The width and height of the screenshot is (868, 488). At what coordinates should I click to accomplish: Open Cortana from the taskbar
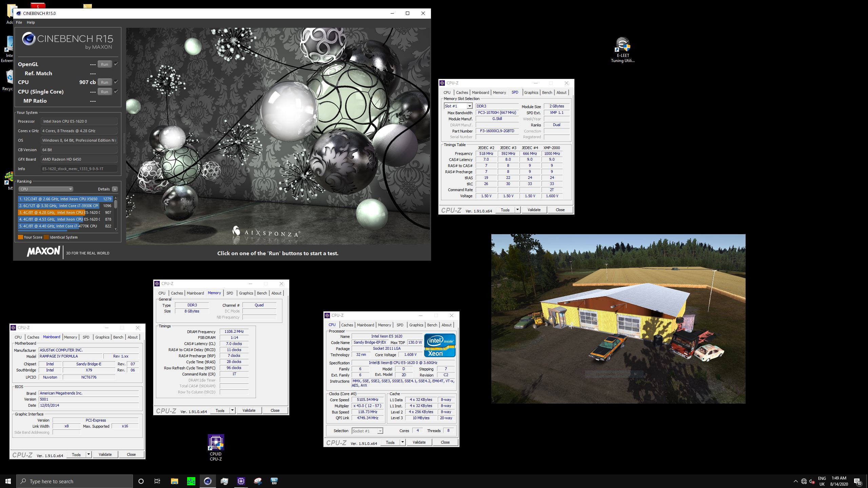[x=141, y=481]
